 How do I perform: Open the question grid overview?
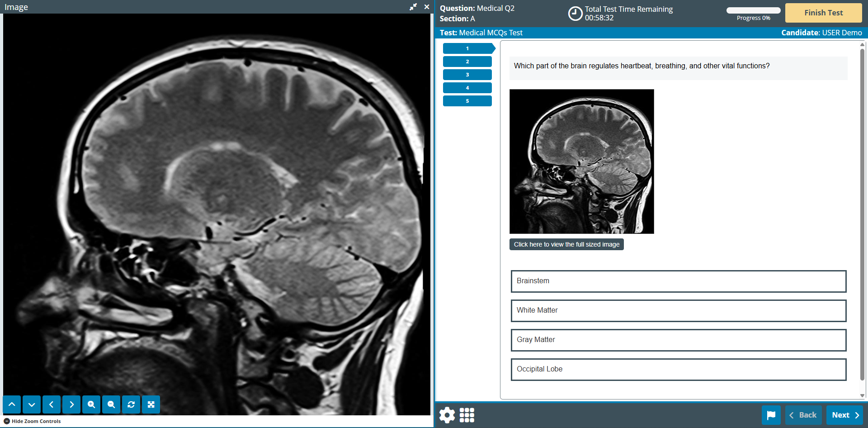point(467,415)
